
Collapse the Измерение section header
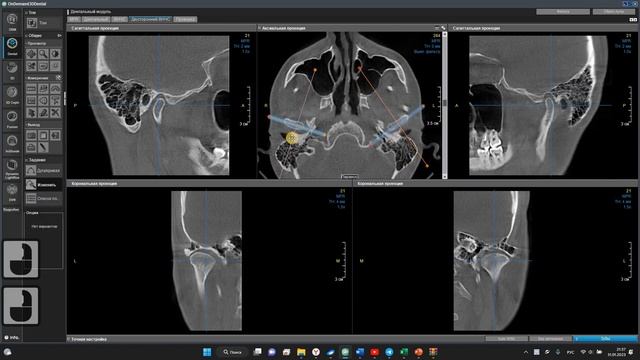27,78
